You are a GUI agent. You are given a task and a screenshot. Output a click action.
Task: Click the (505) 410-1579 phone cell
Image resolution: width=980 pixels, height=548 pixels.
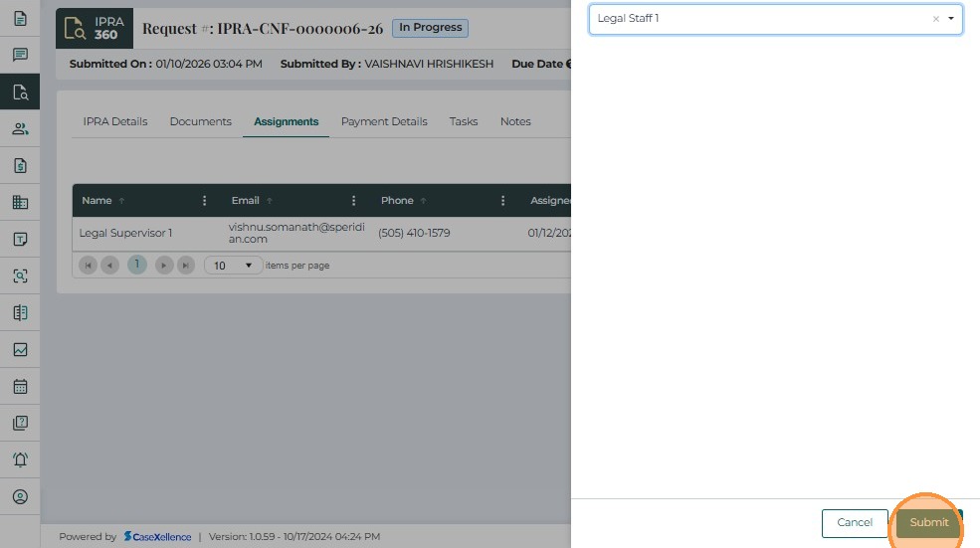[414, 233]
